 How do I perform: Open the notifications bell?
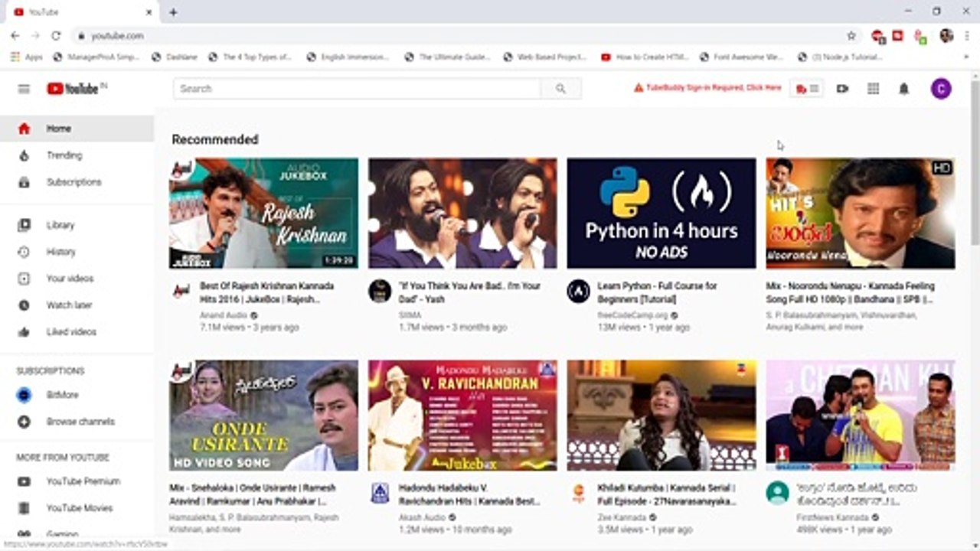[x=903, y=89]
